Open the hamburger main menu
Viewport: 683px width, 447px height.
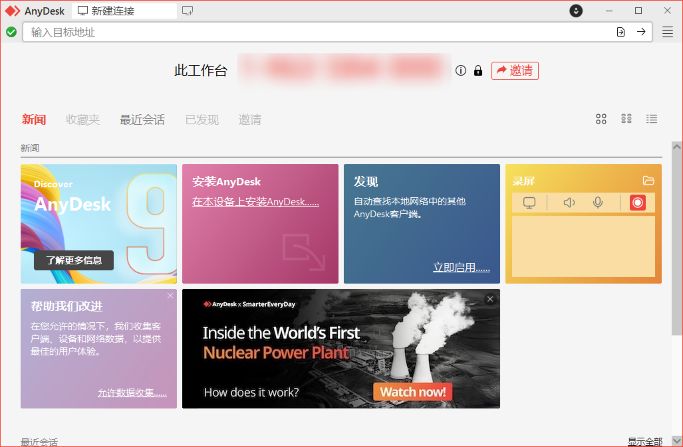tap(667, 32)
